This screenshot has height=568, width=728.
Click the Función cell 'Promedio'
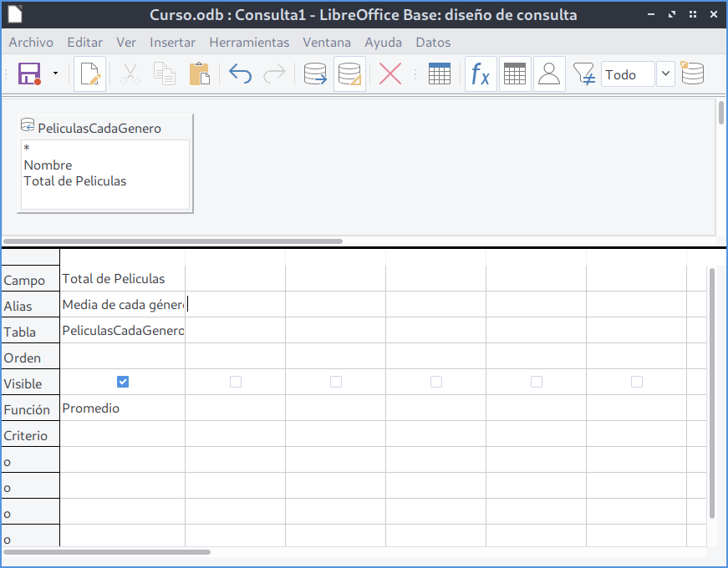coord(123,408)
